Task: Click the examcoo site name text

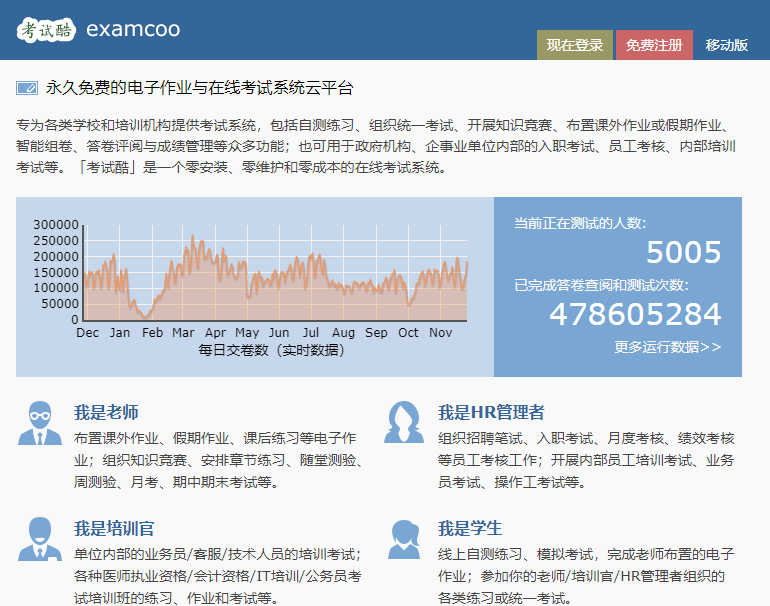Action: click(133, 29)
